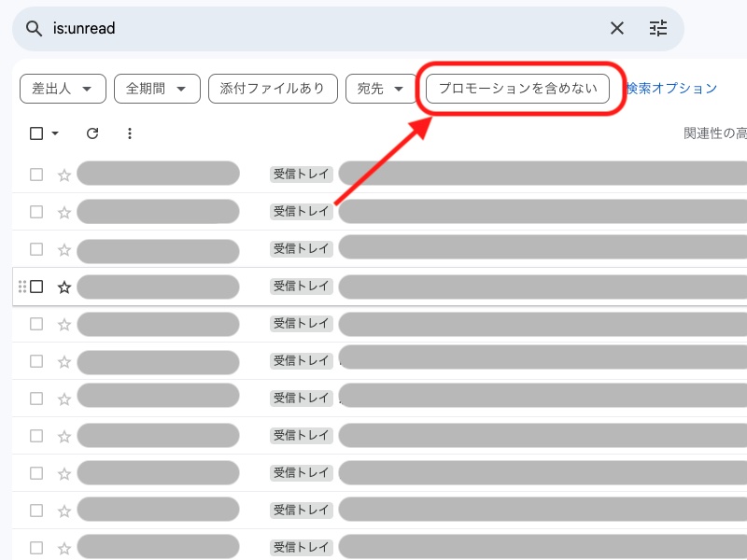
Task: Star the first unread email
Action: (x=63, y=174)
